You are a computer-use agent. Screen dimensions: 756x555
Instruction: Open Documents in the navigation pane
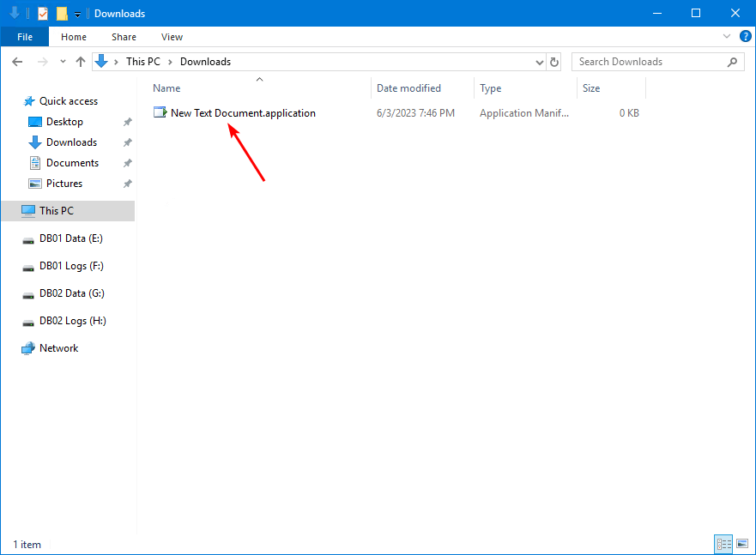[x=72, y=163]
